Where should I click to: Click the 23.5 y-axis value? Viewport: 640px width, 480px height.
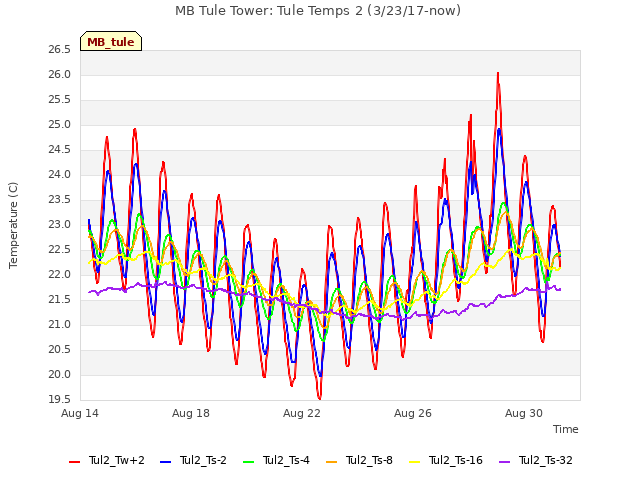[x=60, y=200]
